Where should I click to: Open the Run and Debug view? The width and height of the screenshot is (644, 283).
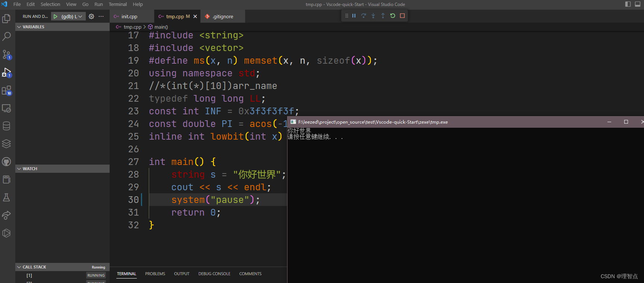click(6, 72)
